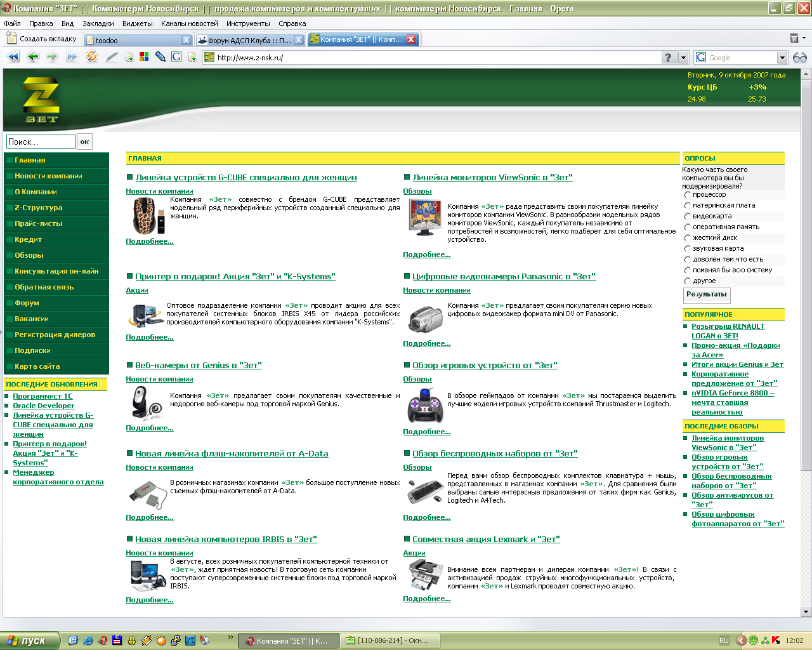Open Internet Explorer from quick launch
This screenshot has height=650, width=812.
point(88,640)
